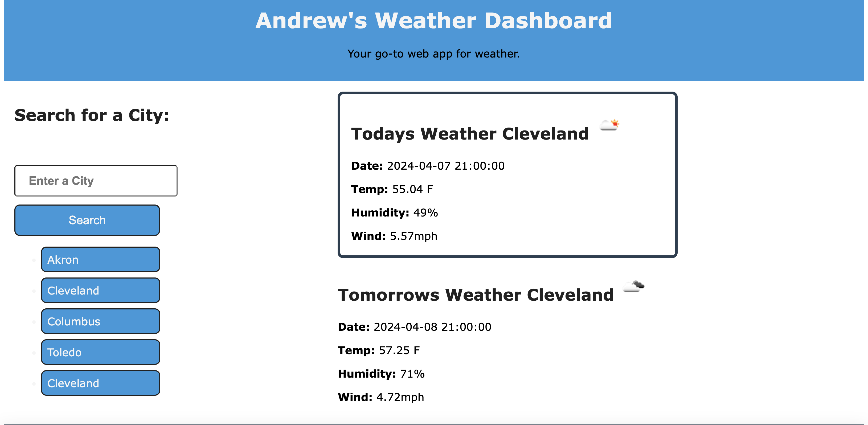This screenshot has width=868, height=425.
Task: Select the city search input field
Action: pos(96,180)
